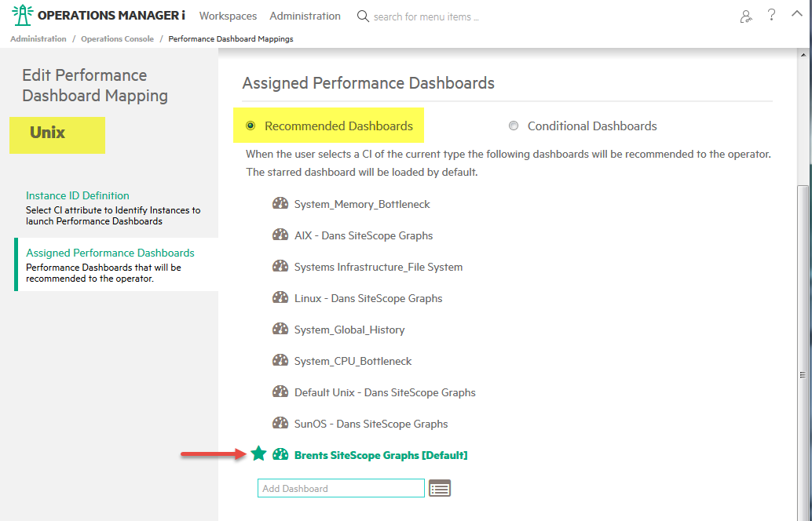Select Systems Infrastructure_File System dashboard
Screen dimensions: 812x521
coord(379,267)
